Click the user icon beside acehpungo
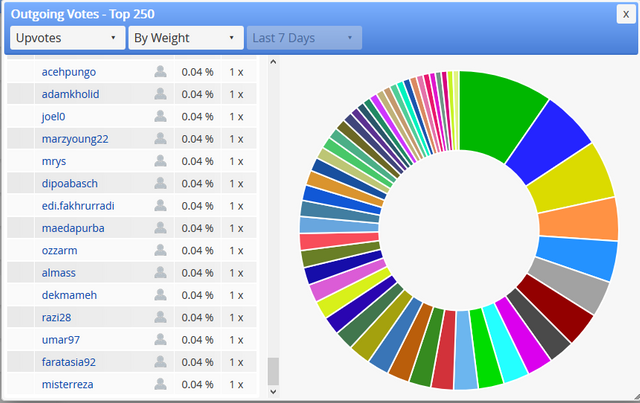640x403 pixels. 160,71
